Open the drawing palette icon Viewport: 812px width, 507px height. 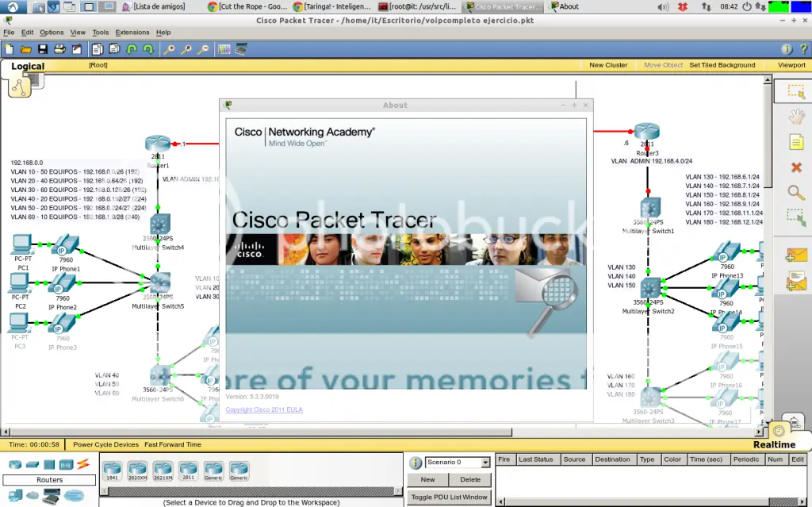coord(224,49)
